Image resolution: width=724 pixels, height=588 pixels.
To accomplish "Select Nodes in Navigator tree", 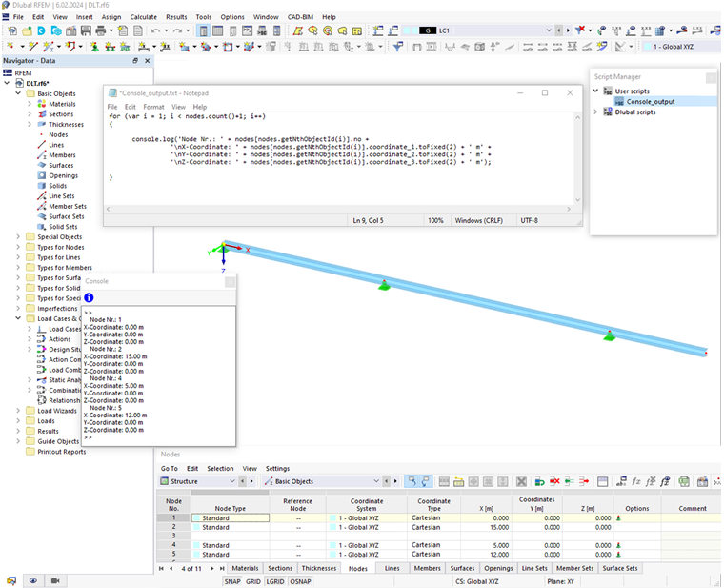I will tap(58, 134).
